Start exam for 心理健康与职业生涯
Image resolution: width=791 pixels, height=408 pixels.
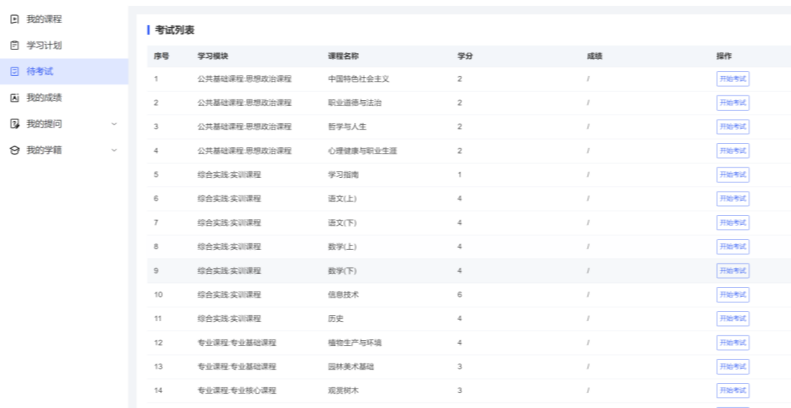click(732, 151)
